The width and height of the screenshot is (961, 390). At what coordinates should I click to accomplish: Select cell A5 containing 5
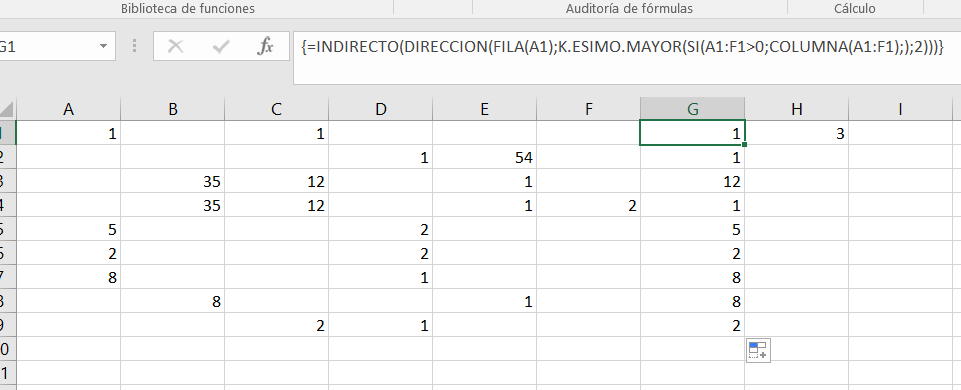[x=69, y=229]
